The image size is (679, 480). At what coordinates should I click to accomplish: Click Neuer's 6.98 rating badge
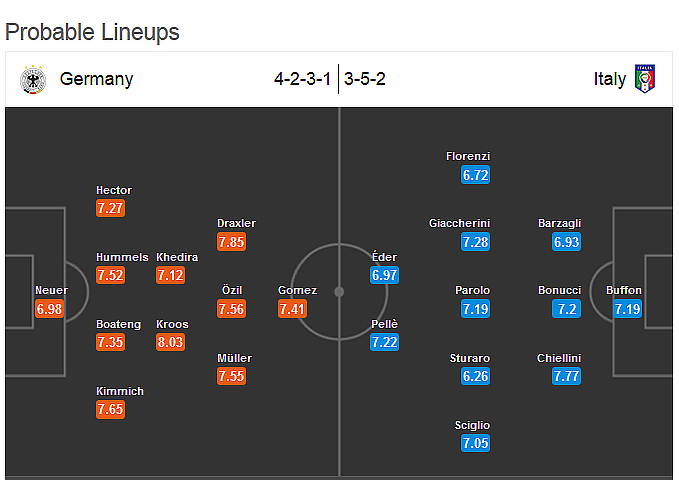[50, 309]
